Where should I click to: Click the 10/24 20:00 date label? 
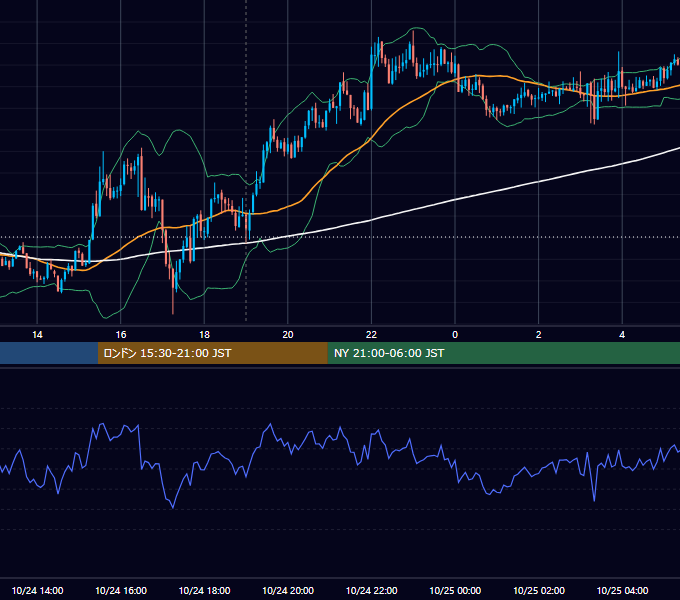(x=288, y=590)
